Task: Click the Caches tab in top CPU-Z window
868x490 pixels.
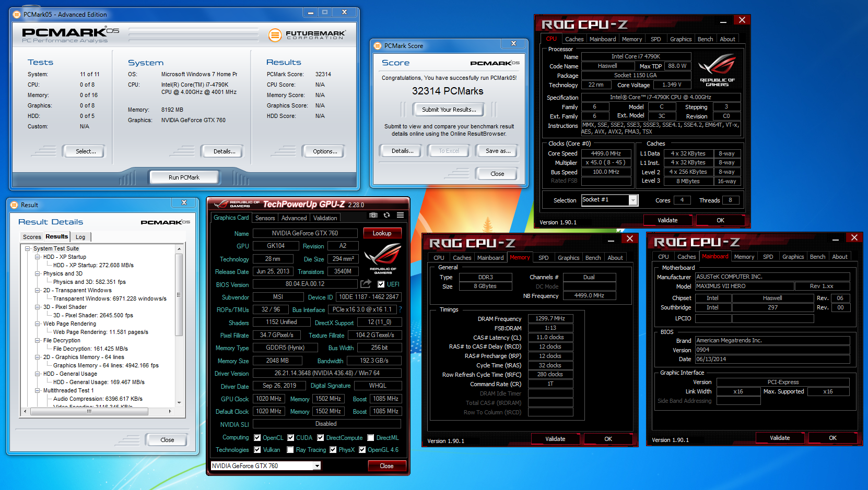Action: click(574, 39)
